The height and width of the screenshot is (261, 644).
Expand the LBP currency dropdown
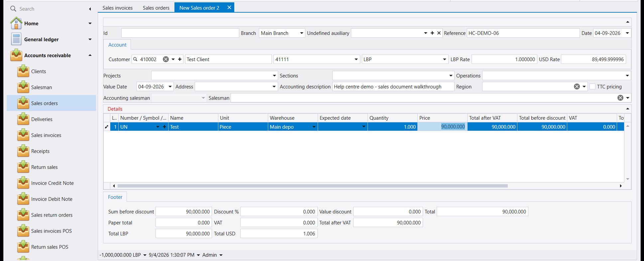point(444,59)
